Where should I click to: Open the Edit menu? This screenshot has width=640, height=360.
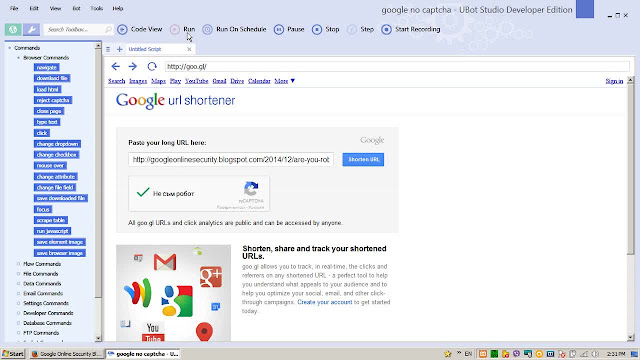tap(34, 8)
